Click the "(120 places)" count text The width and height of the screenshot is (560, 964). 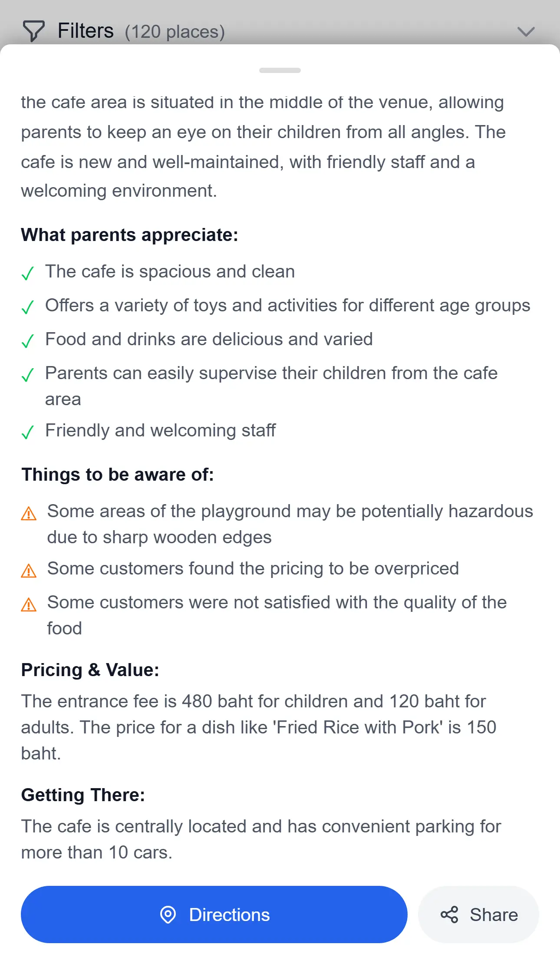coord(175,32)
